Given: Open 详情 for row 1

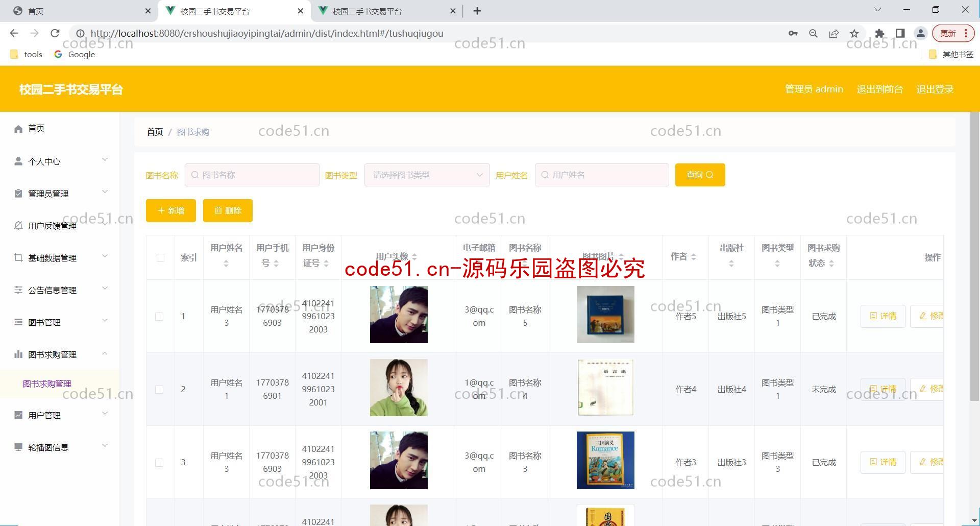Looking at the screenshot, I should point(883,316).
